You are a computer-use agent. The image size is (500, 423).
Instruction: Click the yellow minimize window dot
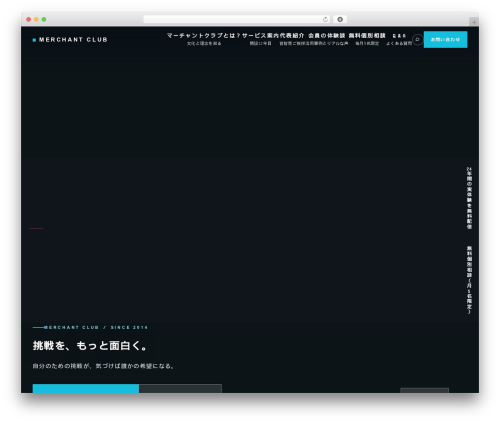[36, 20]
